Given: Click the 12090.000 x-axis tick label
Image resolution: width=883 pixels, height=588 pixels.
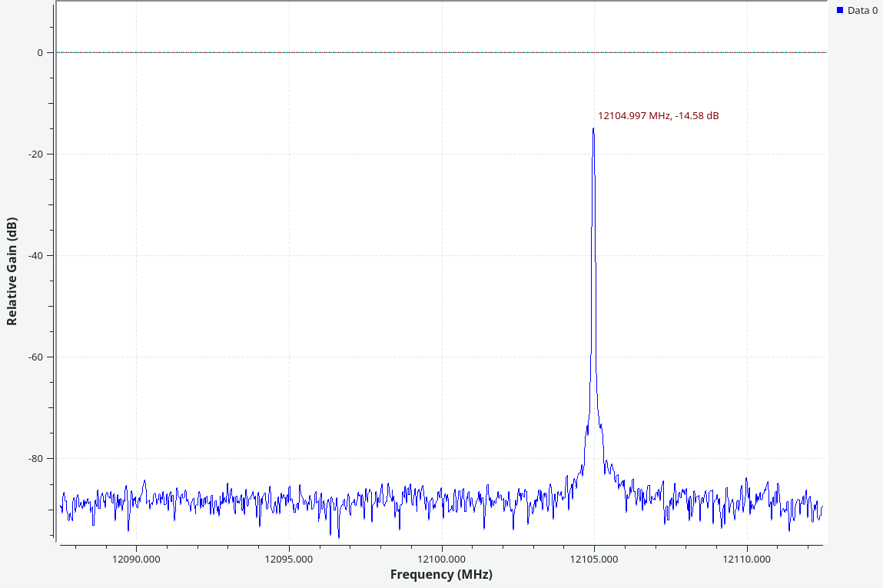Looking at the screenshot, I should (136, 559).
